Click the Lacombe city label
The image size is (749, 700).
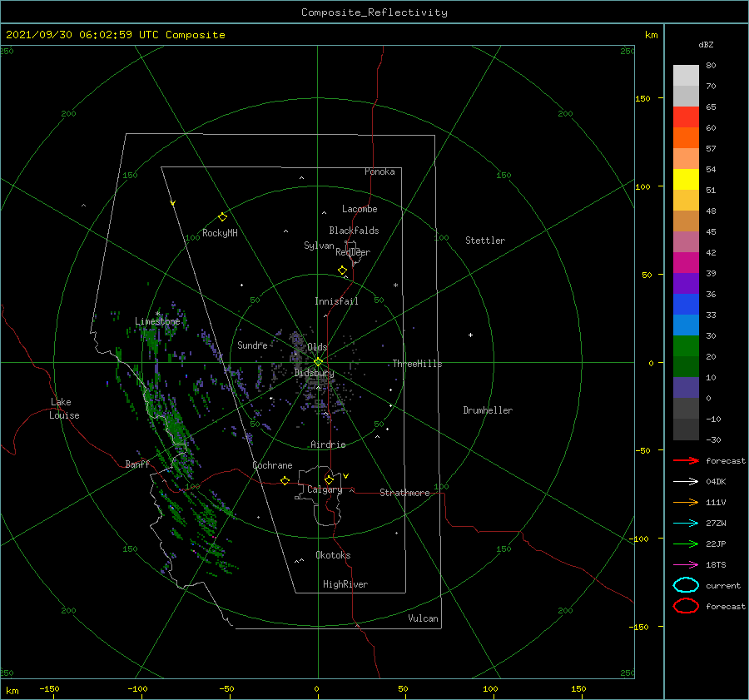[x=360, y=209]
